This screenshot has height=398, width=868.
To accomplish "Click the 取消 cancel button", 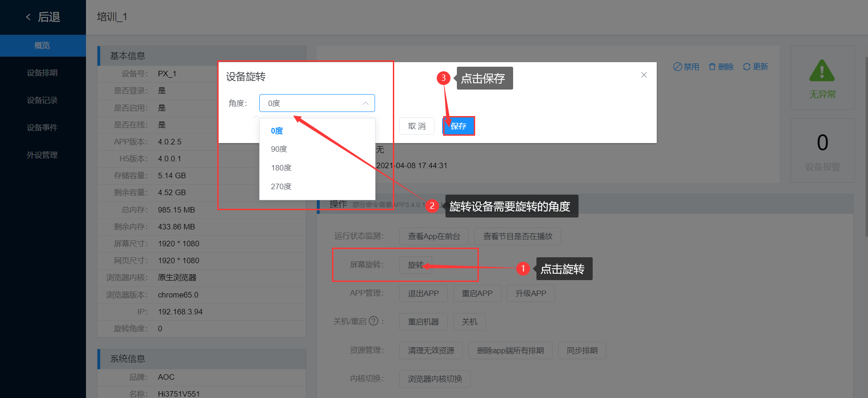I will 417,126.
